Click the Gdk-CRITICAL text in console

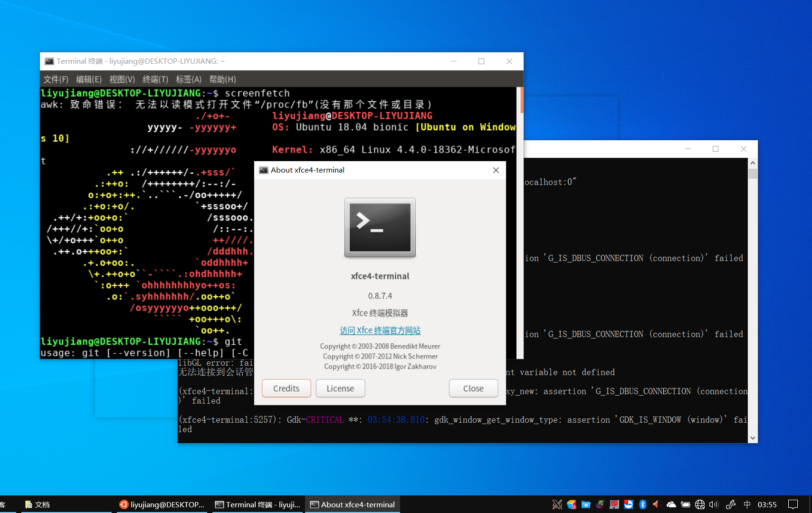[x=315, y=420]
